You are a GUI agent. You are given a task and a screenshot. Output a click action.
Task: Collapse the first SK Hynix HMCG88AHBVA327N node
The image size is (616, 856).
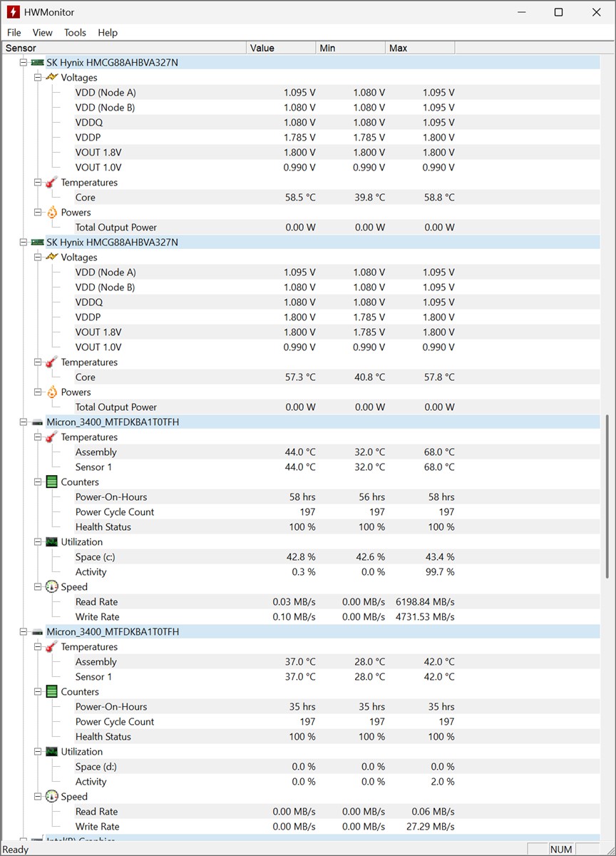tap(24, 63)
